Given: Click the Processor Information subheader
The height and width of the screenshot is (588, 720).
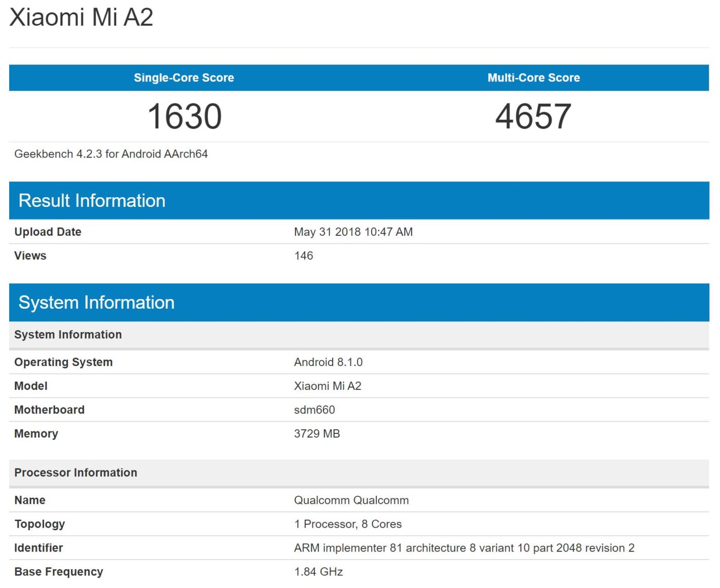Looking at the screenshot, I should click(76, 472).
